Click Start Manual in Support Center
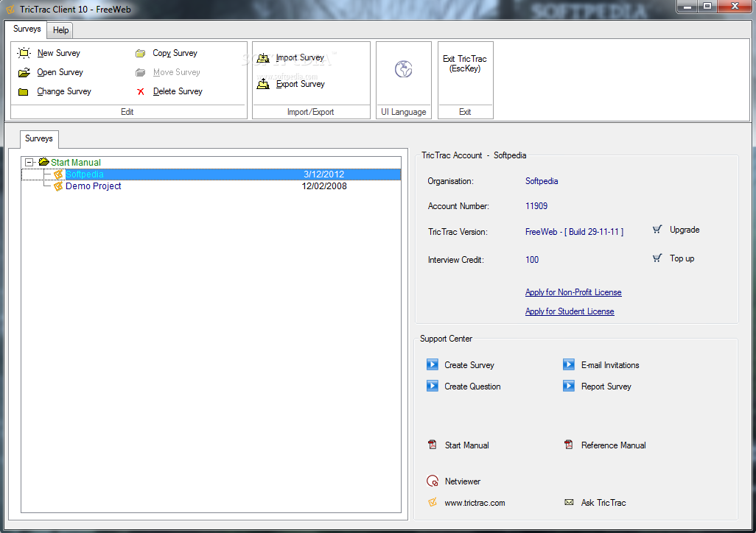This screenshot has width=756, height=533. pos(466,445)
